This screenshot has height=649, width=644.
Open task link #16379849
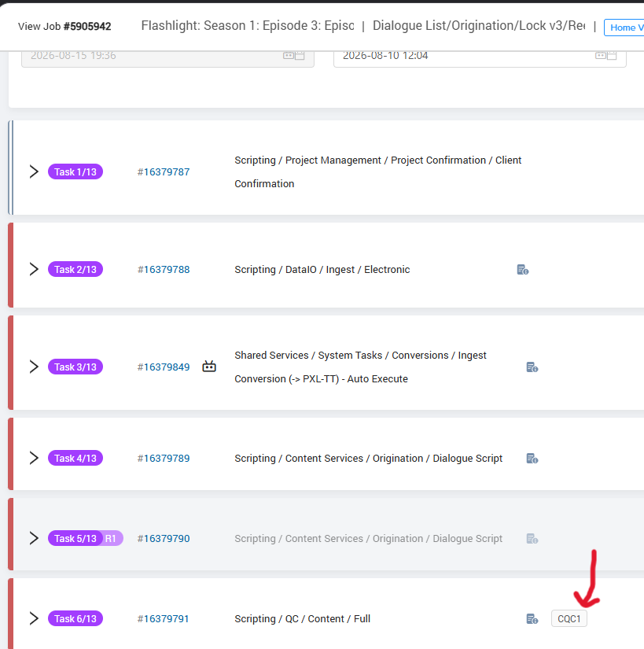(x=164, y=367)
